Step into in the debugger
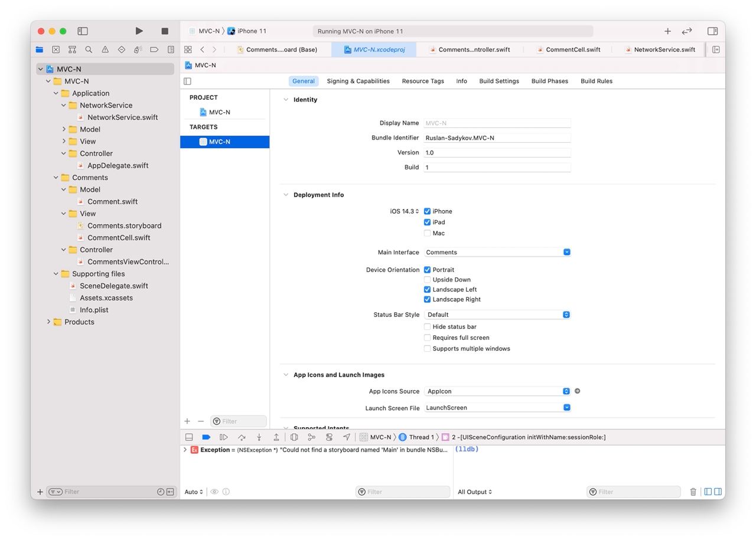 click(259, 437)
